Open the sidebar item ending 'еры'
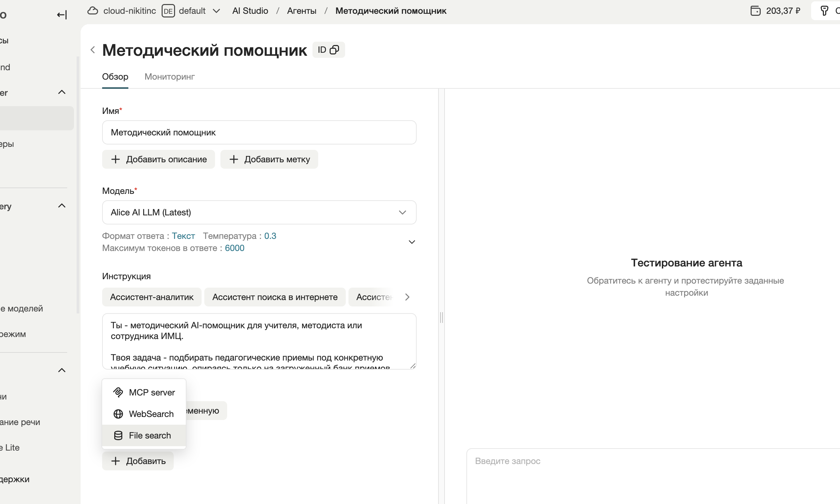Viewport: 840px width, 504px height. (7, 144)
